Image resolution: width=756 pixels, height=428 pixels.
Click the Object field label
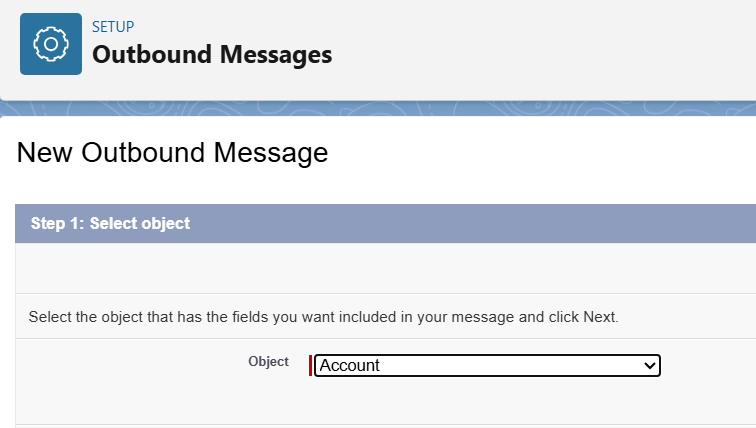[x=268, y=361]
